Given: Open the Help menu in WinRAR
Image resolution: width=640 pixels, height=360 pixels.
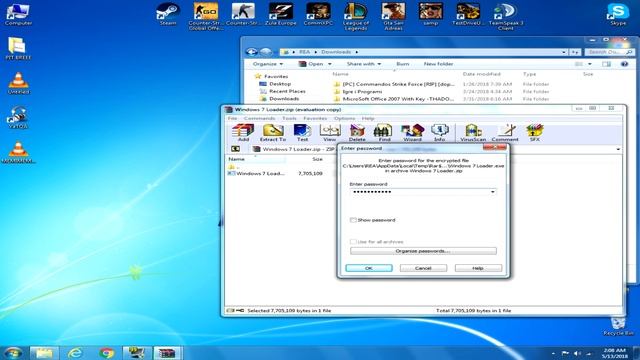Looking at the screenshot, I should pyautogui.click(x=368, y=118).
